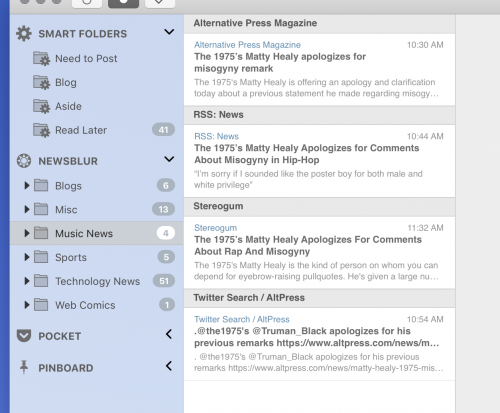Image resolution: width=500 pixels, height=413 pixels.
Task: Click the Stereogum group header
Action: click(319, 206)
